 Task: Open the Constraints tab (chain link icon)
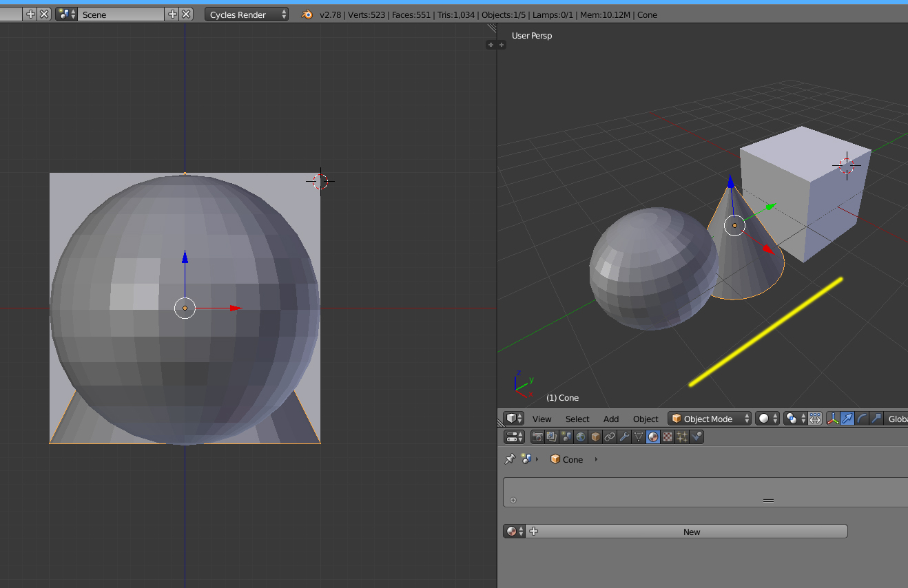pyautogui.click(x=610, y=437)
